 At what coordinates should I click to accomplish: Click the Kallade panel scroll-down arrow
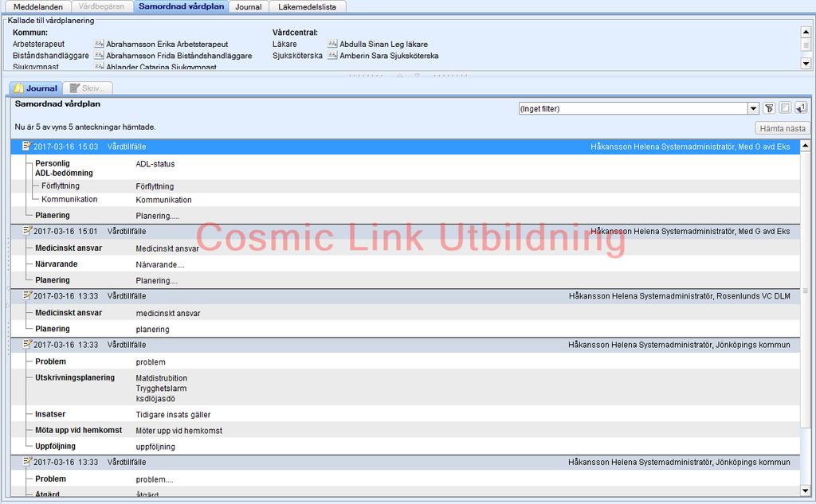pos(806,64)
